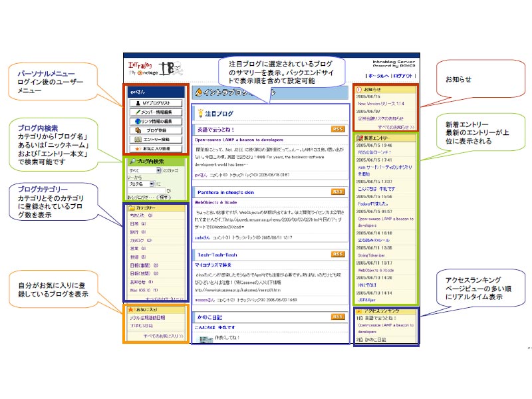Image resolution: width=532 pixels, height=399 pixels.
Task: Open the Fedora4 new entry link
Action: 373,204
